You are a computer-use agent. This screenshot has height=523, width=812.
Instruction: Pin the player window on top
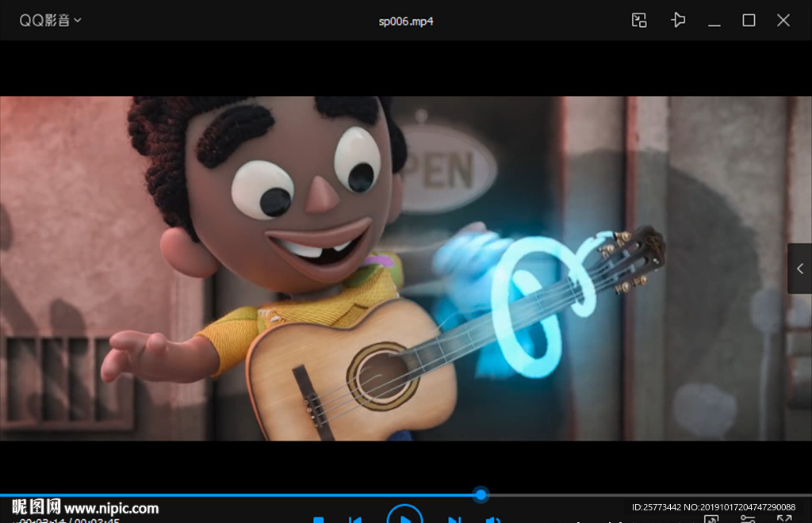[x=678, y=20]
